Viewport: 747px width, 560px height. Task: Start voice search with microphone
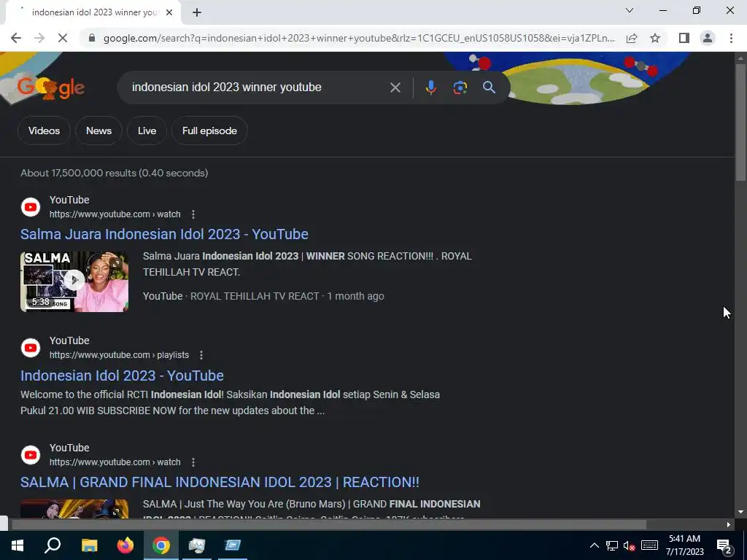click(430, 87)
